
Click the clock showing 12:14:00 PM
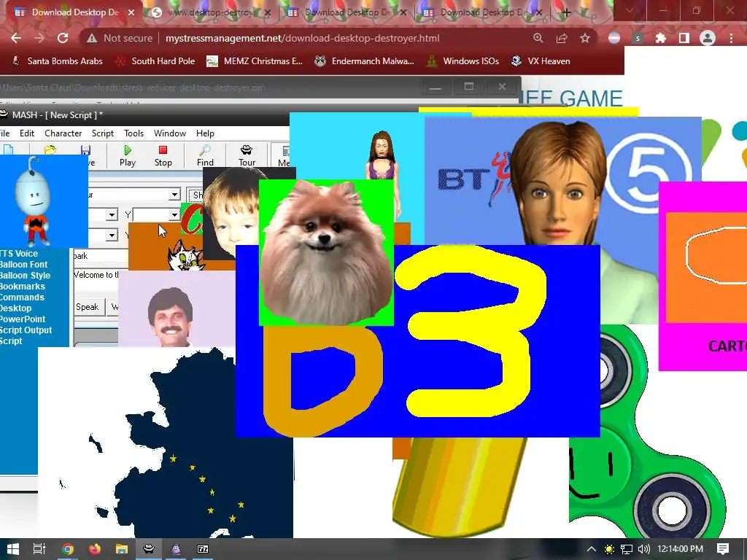pyautogui.click(x=681, y=549)
